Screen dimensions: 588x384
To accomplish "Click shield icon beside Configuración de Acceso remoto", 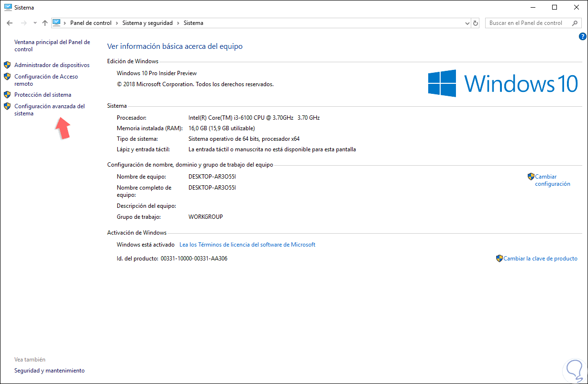I will coord(7,76).
